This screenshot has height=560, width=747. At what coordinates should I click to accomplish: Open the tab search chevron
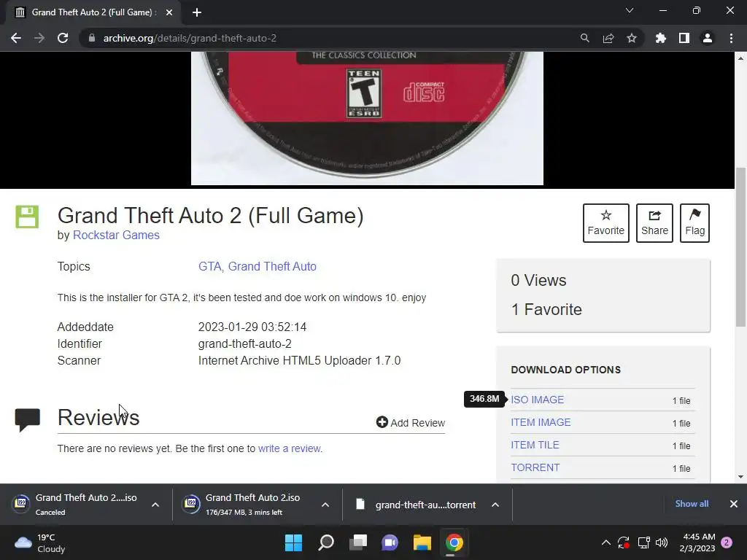pyautogui.click(x=630, y=10)
